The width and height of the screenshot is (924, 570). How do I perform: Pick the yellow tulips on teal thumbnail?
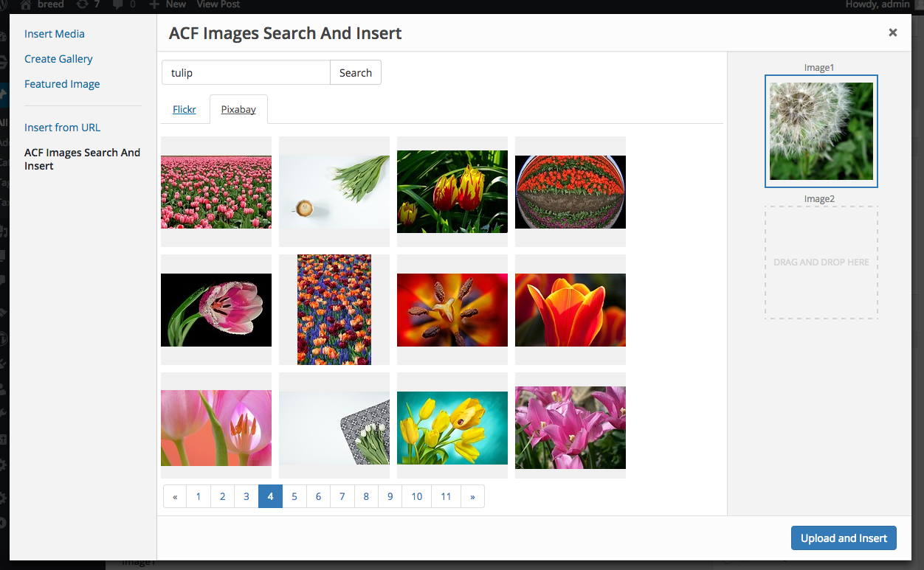[452, 428]
